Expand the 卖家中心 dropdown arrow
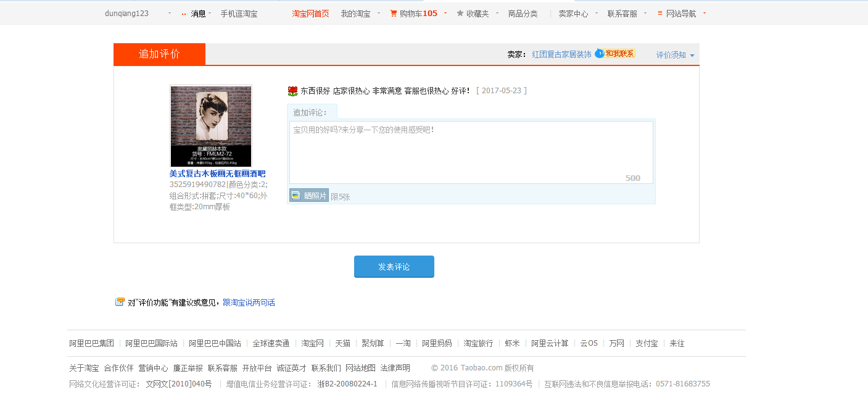 pyautogui.click(x=596, y=13)
